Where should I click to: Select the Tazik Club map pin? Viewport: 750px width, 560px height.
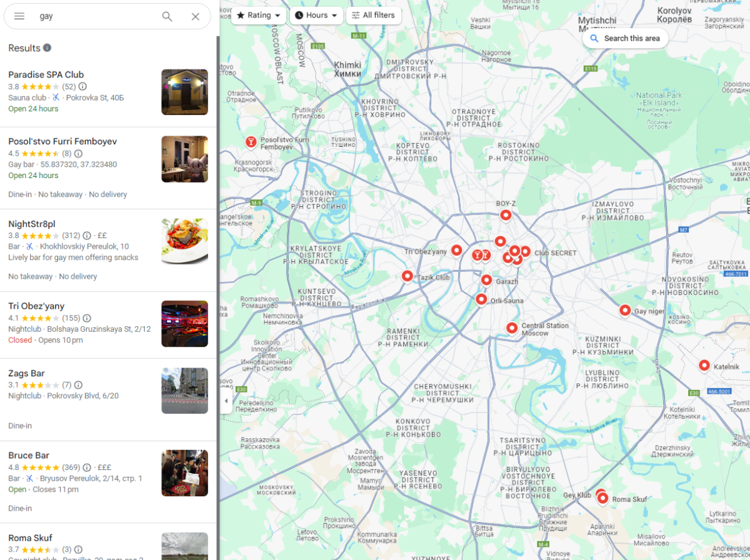(407, 276)
